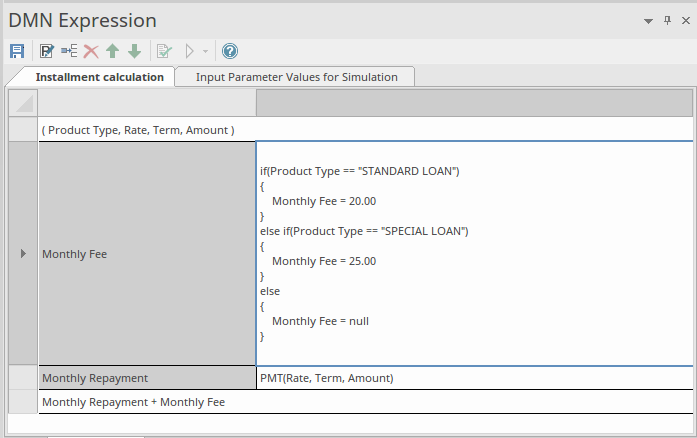Select the Monthly Fee variable cell
The height and width of the screenshot is (438, 697).
coord(147,254)
